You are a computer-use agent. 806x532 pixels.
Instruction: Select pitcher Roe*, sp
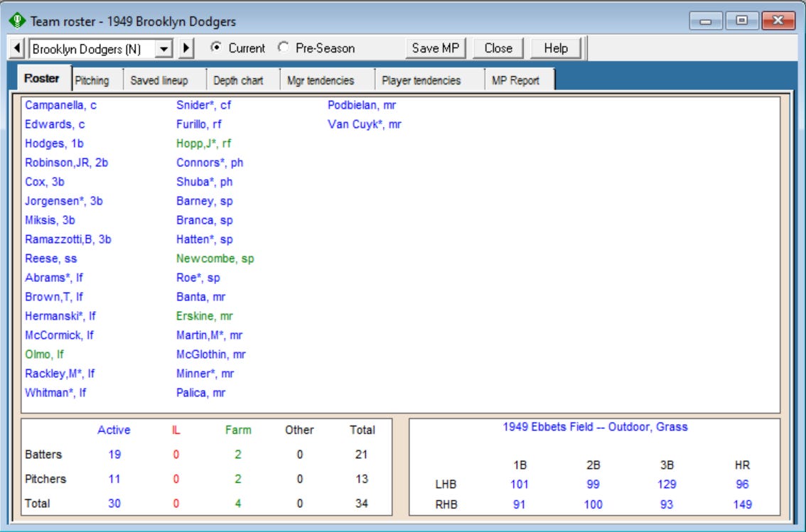click(x=198, y=278)
